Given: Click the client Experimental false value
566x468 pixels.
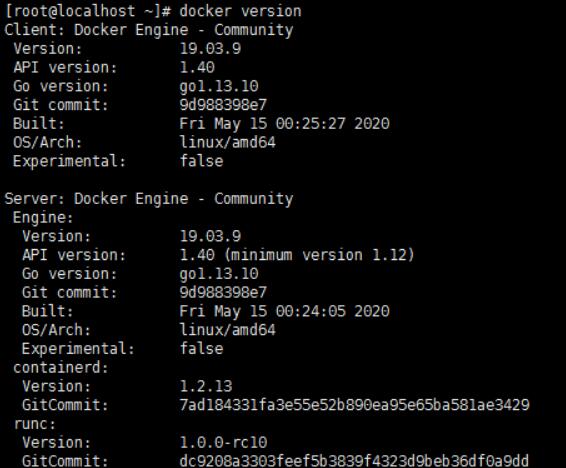Looking at the screenshot, I should [x=201, y=161].
